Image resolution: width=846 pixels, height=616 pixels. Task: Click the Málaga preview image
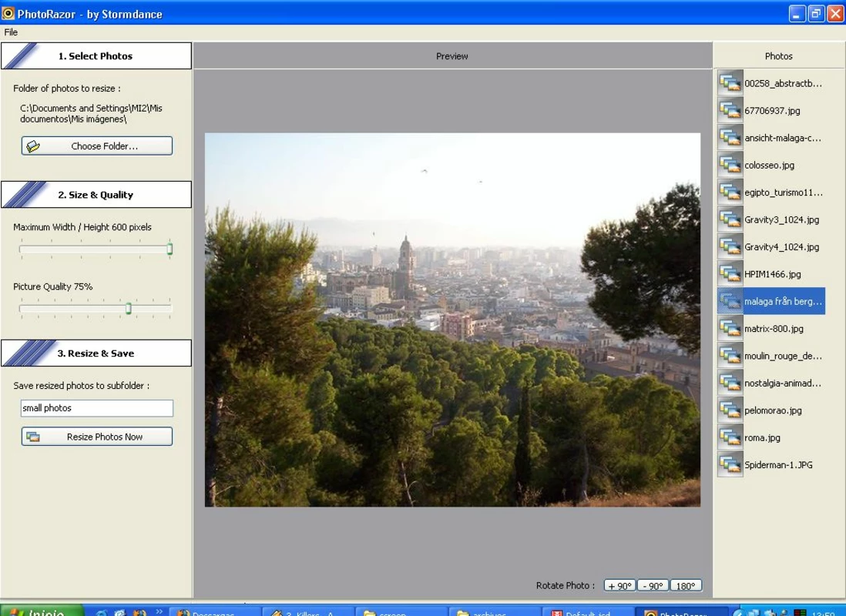coord(453,320)
